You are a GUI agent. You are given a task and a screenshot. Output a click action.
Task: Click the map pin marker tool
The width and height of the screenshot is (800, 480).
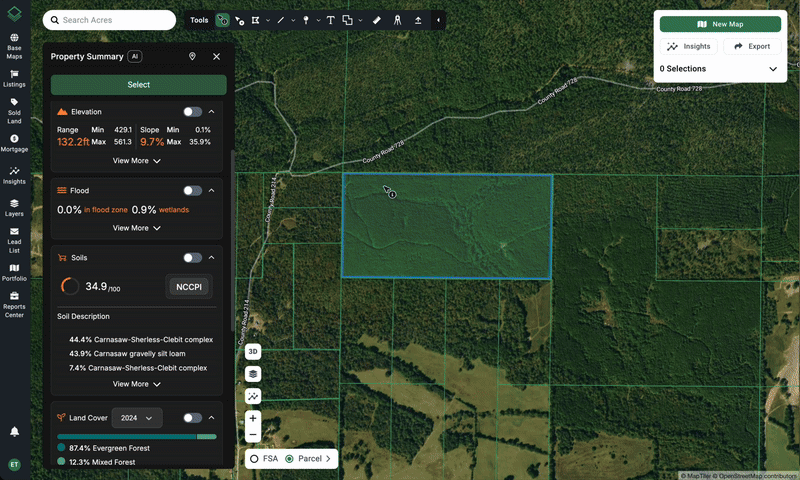pos(305,20)
